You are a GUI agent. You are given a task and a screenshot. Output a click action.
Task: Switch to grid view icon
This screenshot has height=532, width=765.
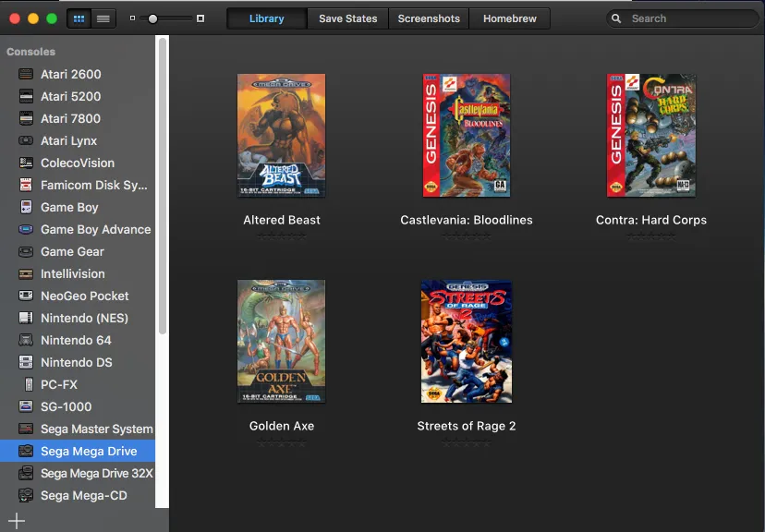(x=79, y=18)
